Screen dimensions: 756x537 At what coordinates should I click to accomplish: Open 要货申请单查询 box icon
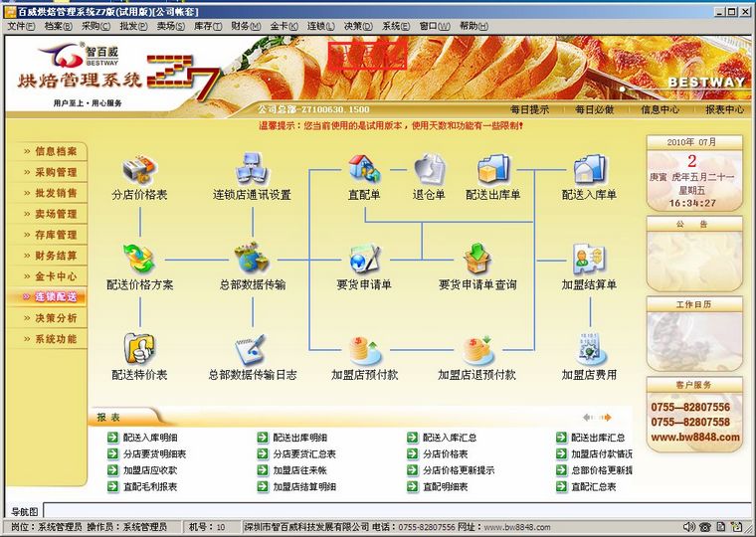[476, 259]
